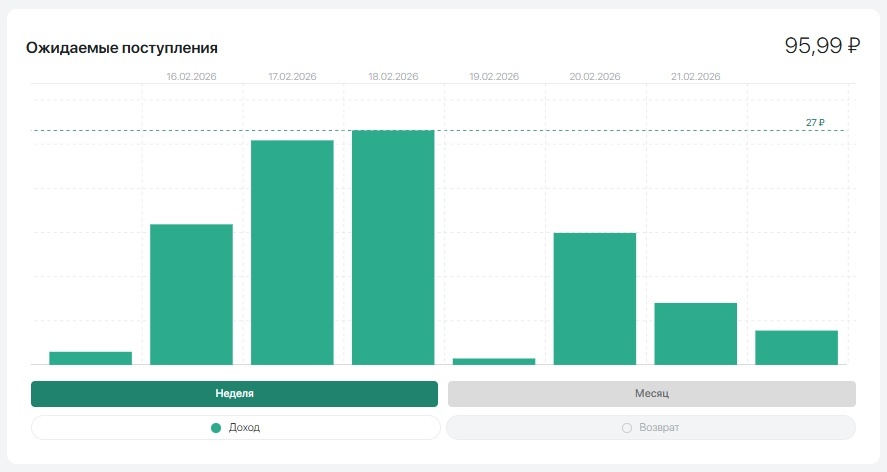Click the last bar after 21.02.2026
The height and width of the screenshot is (472, 887).
[796, 347]
